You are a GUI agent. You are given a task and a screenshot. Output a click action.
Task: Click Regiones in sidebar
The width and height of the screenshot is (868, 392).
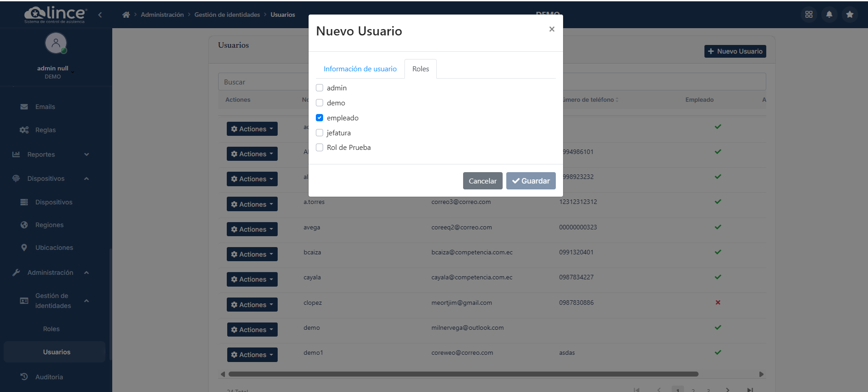(50, 225)
